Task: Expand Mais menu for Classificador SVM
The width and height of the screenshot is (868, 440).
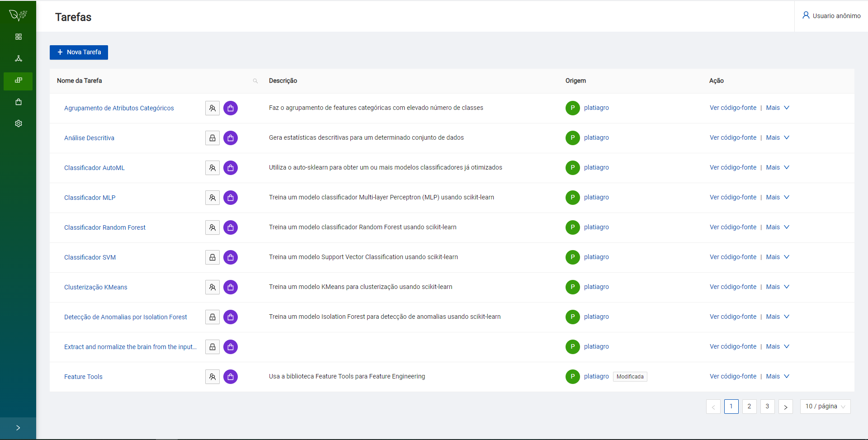Action: click(778, 257)
